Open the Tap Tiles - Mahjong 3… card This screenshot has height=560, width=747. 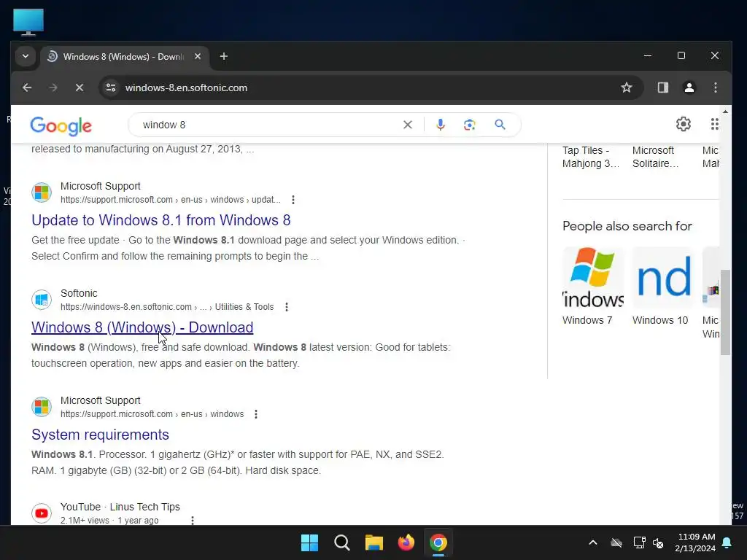591,157
